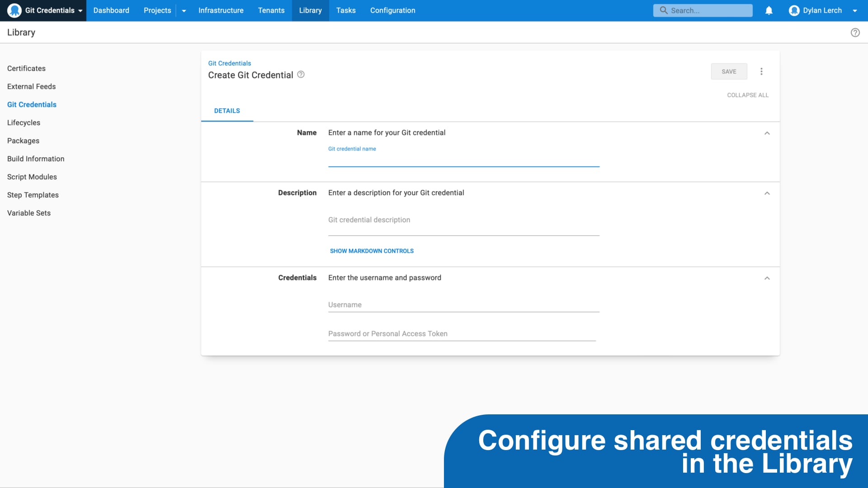Click the search magnifier icon
The image size is (868, 488).
coord(663,10)
